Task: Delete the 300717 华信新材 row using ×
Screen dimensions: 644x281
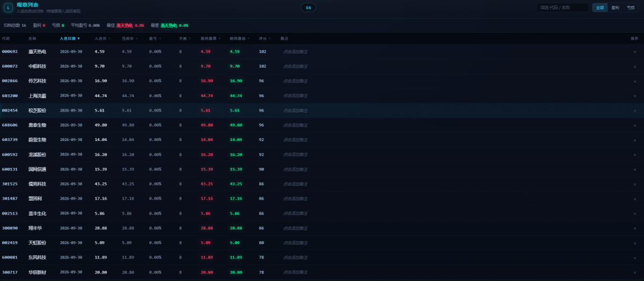Action: point(635,272)
